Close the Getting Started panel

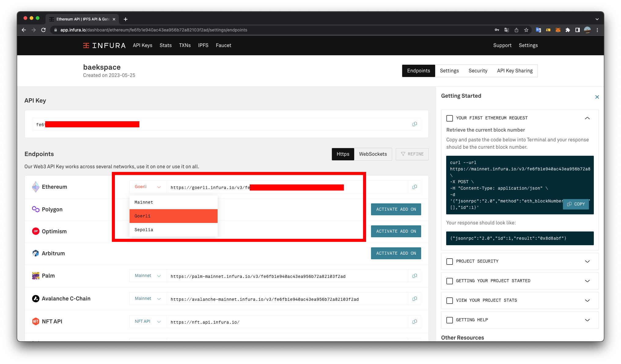597,97
